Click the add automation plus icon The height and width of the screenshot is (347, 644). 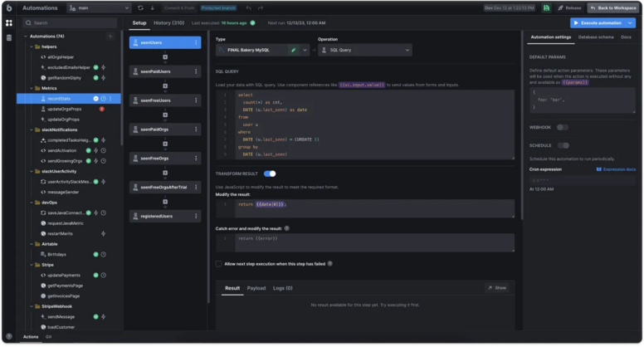click(110, 37)
